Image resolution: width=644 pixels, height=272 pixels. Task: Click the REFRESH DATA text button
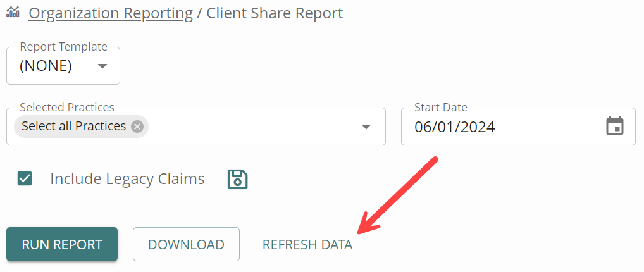(x=307, y=244)
